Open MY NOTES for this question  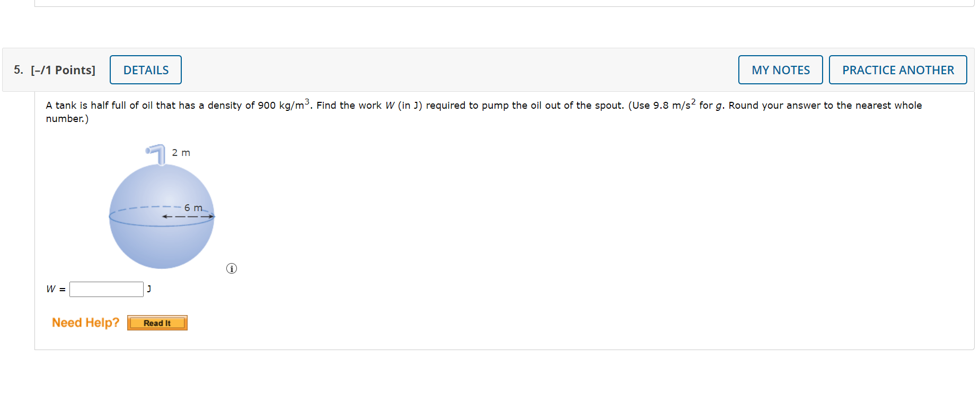[781, 70]
